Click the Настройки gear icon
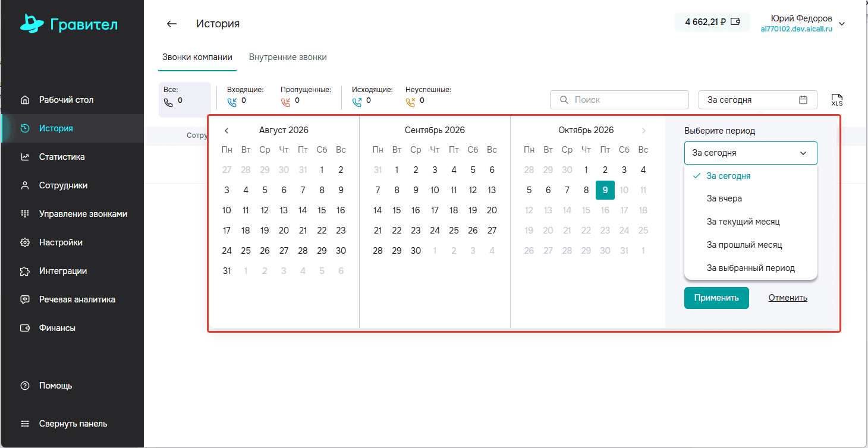The image size is (868, 448). 25,242
